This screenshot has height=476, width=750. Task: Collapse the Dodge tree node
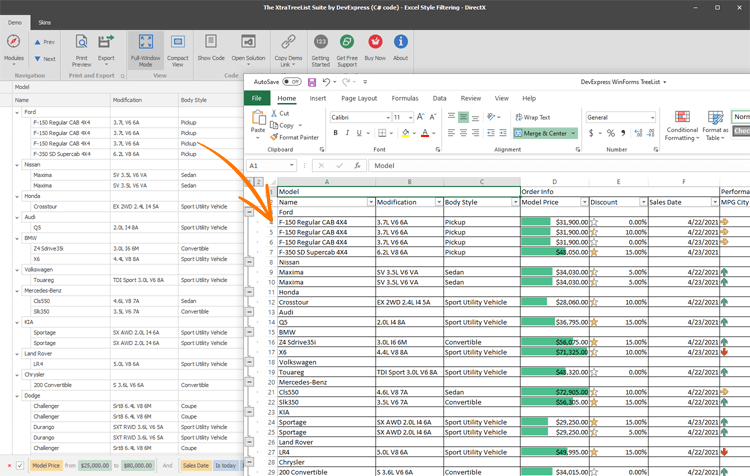(17, 396)
